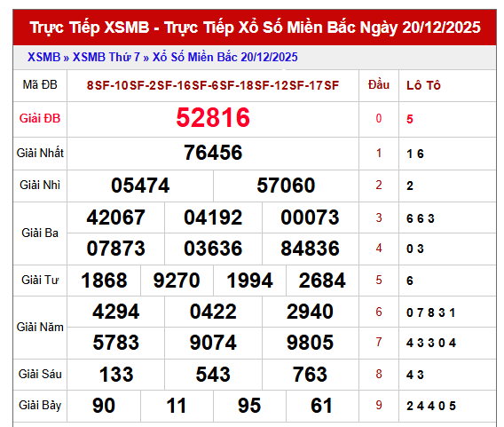This screenshot has height=427, width=504.
Task: Click Lô Tô values 2 4 4 0 5
Action: point(431,406)
